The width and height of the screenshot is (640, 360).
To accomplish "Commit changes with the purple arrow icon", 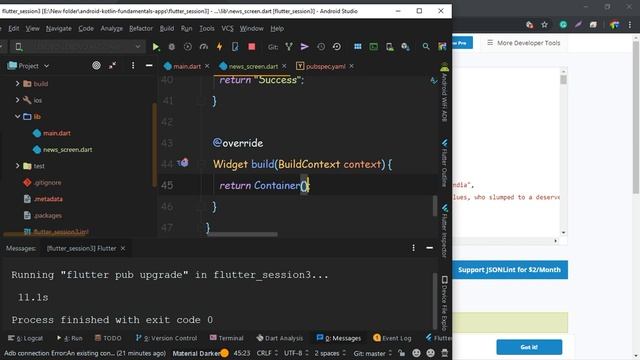I will pos(304,47).
